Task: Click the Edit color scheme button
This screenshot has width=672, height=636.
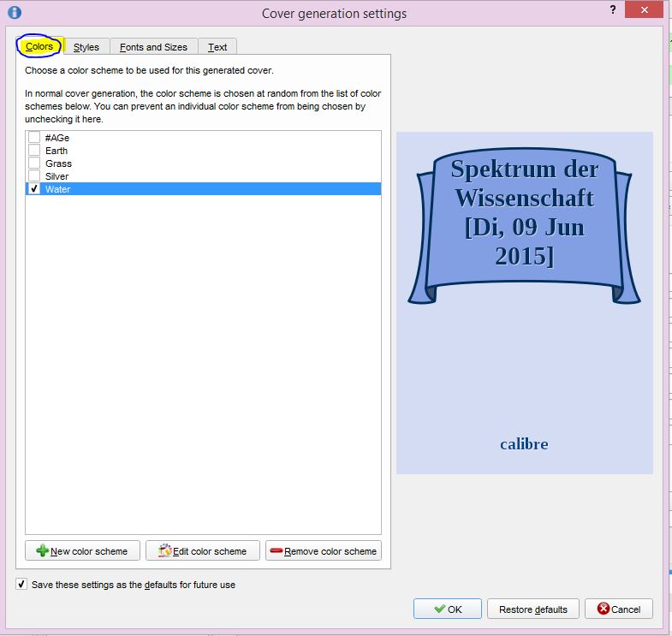Action: pos(203,550)
